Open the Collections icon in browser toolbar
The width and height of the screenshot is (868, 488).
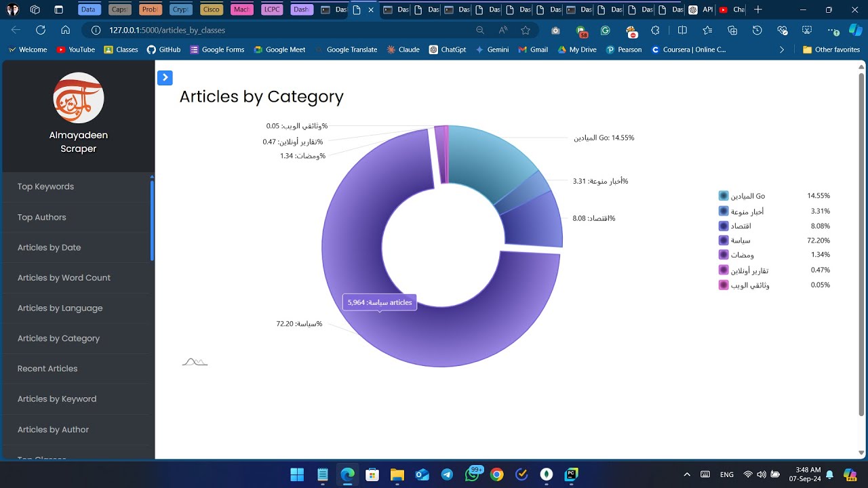point(733,30)
